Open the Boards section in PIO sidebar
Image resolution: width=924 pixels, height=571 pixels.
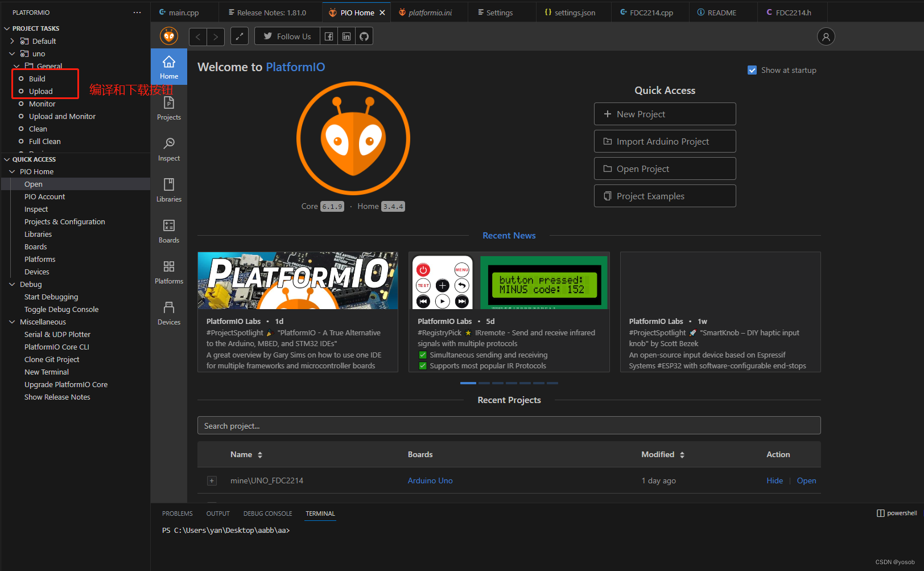tap(169, 231)
